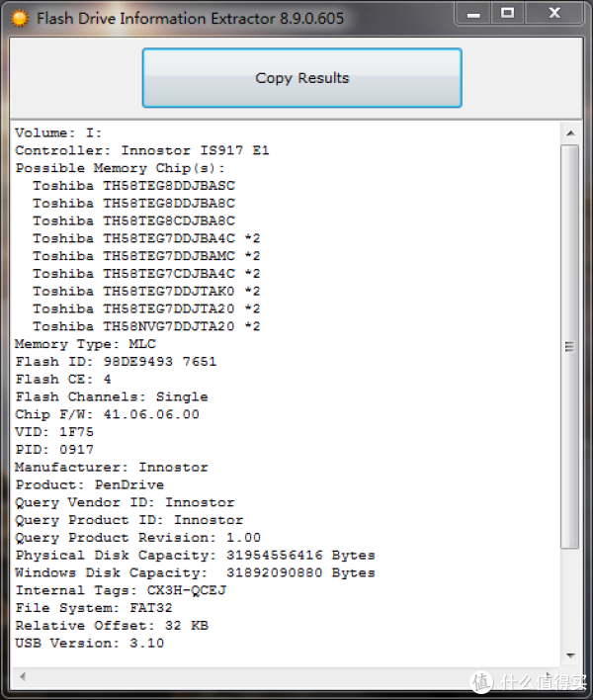Click the sun app icon in title bar
The image size is (593, 700).
[x=20, y=19]
